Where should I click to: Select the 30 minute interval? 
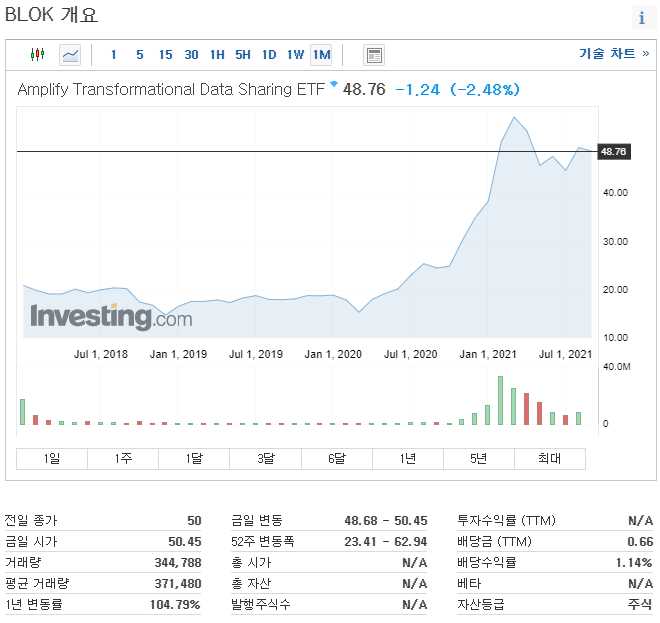[191, 55]
